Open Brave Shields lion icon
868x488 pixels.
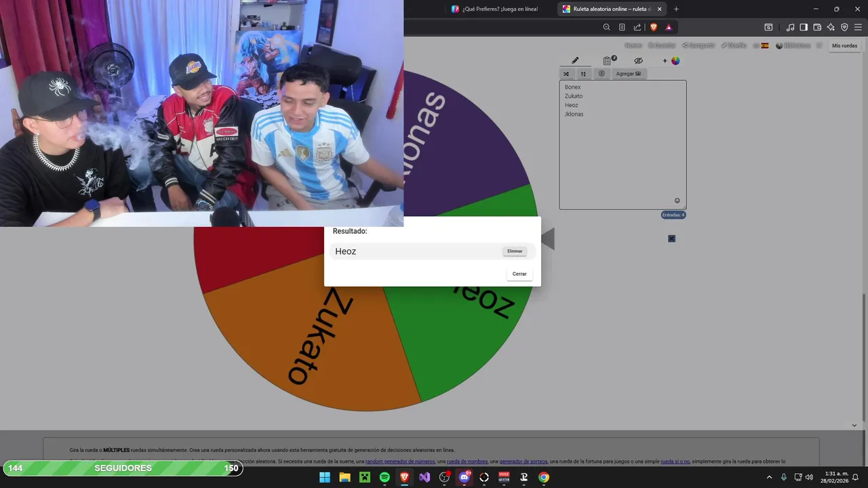654,27
